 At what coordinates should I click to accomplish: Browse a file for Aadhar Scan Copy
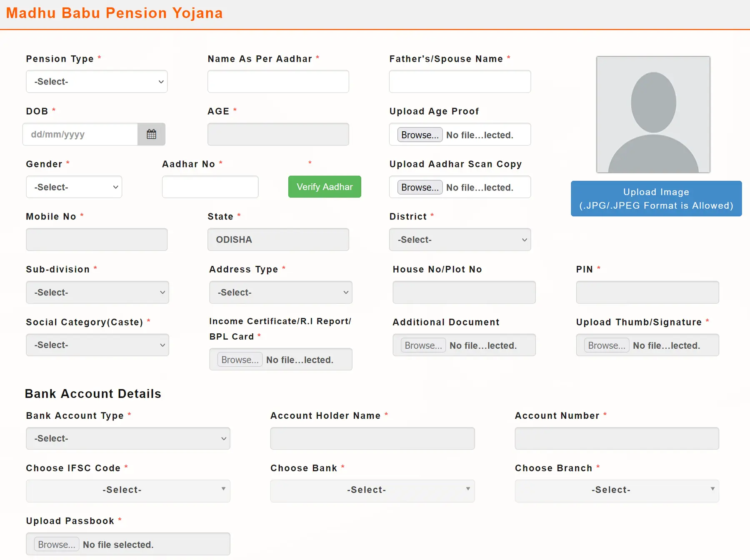coord(419,187)
